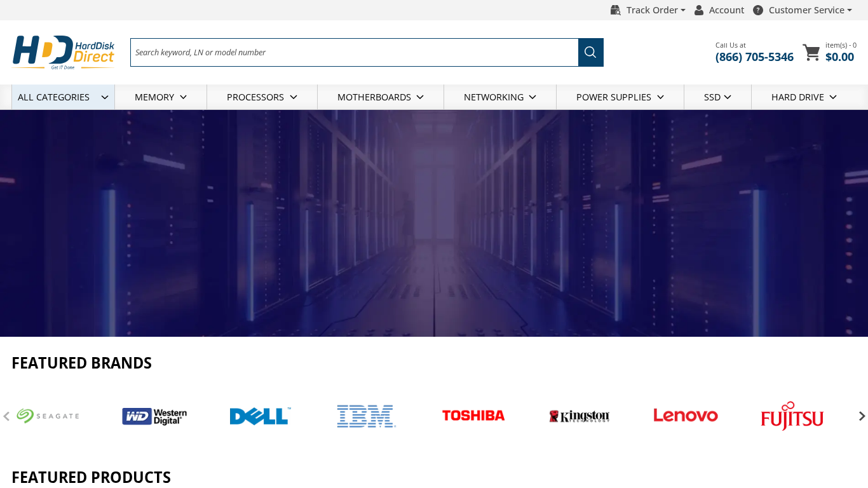Select the Seagate brand logo
Screen dimensions: 868x488
48,416
